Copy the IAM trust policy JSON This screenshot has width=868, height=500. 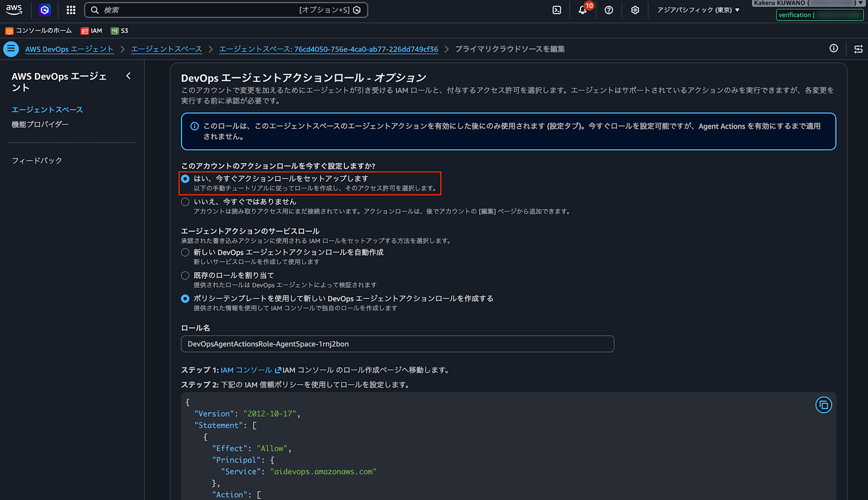(x=823, y=405)
